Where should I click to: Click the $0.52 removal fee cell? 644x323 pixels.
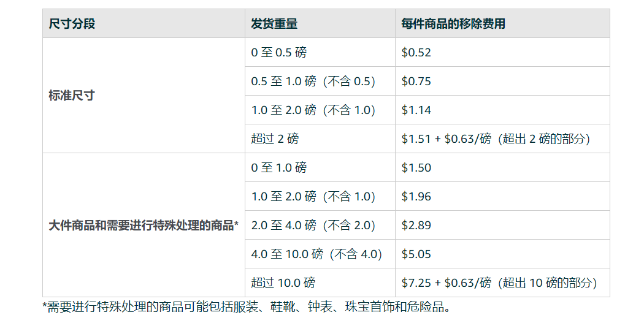pos(416,53)
